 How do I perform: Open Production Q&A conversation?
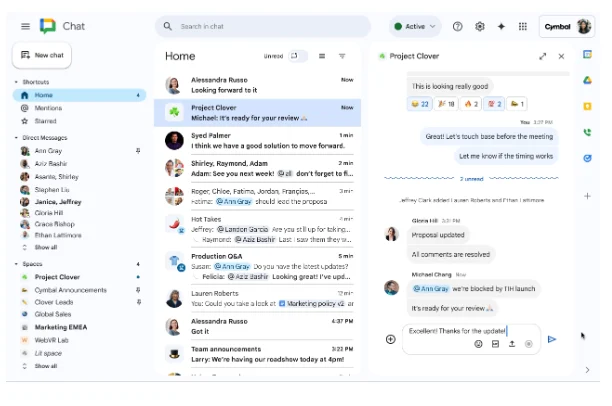tap(258, 267)
